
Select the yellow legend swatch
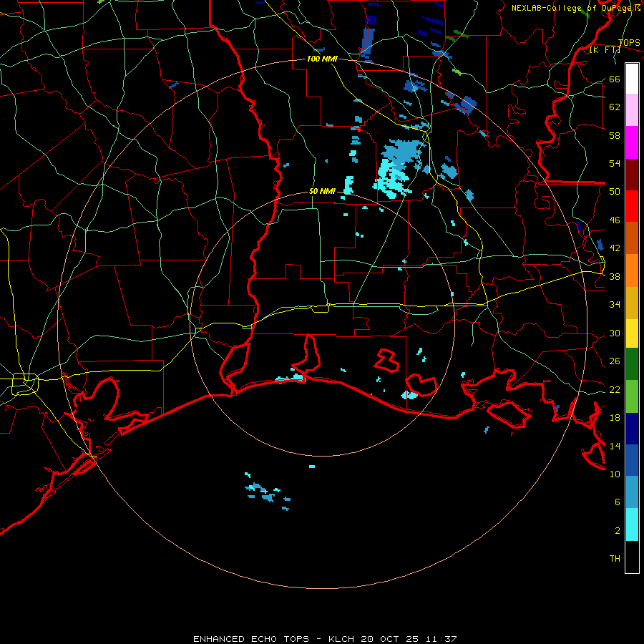point(632,333)
